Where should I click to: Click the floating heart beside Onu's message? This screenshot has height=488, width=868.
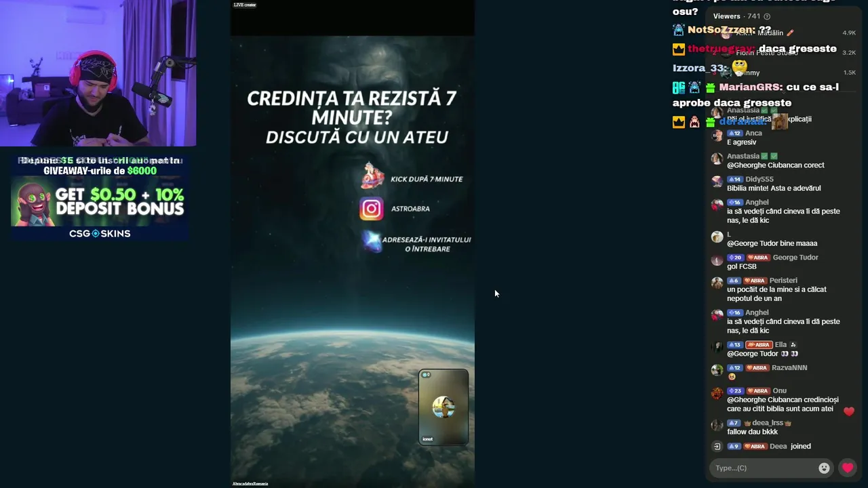(x=849, y=411)
